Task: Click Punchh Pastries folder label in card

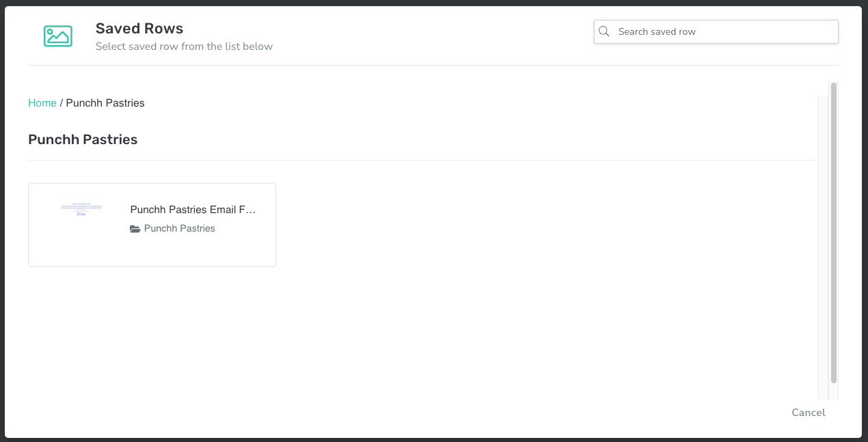Action: (x=180, y=229)
